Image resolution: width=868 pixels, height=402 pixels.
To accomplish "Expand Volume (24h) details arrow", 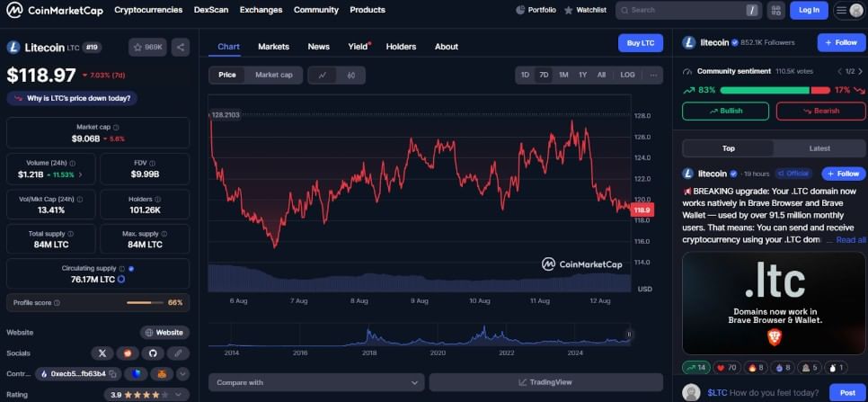I will [x=81, y=174].
